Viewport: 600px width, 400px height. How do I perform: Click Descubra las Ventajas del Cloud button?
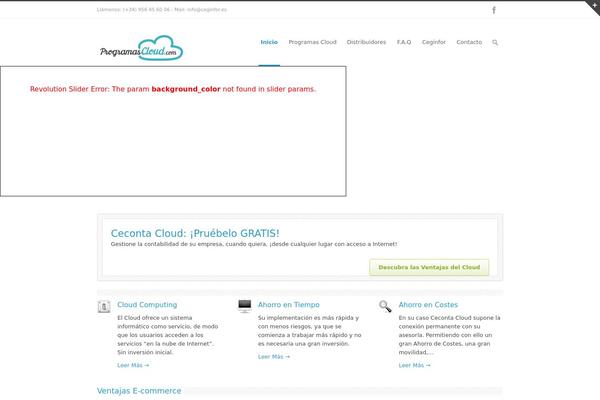[x=429, y=267]
